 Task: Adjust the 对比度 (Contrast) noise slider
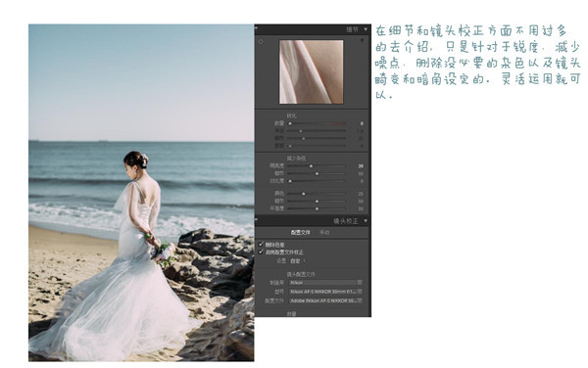tap(317, 181)
